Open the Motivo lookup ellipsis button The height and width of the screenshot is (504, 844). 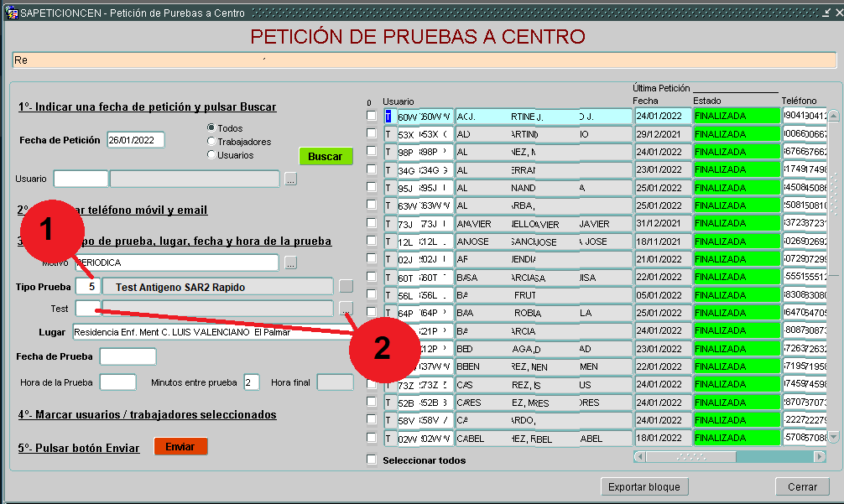(290, 262)
